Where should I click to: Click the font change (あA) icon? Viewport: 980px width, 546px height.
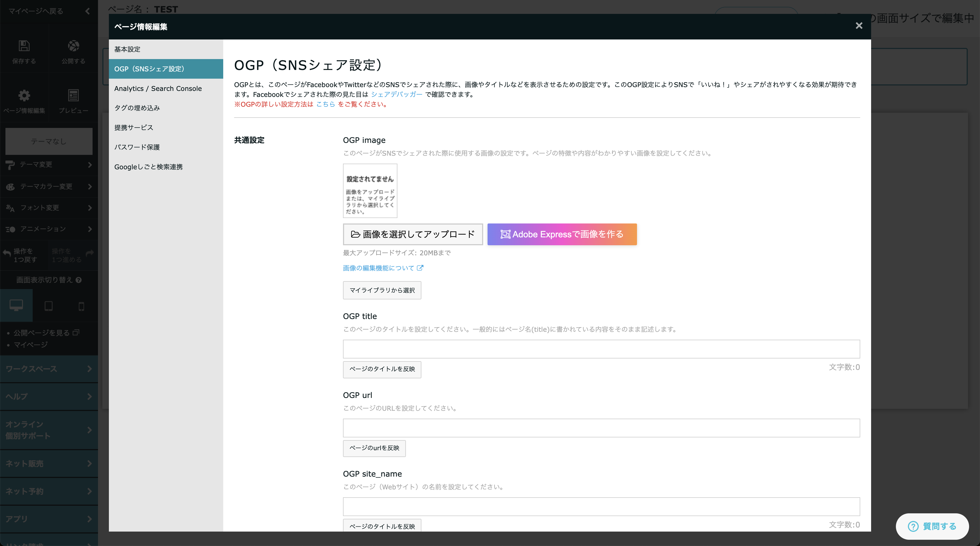(x=10, y=208)
